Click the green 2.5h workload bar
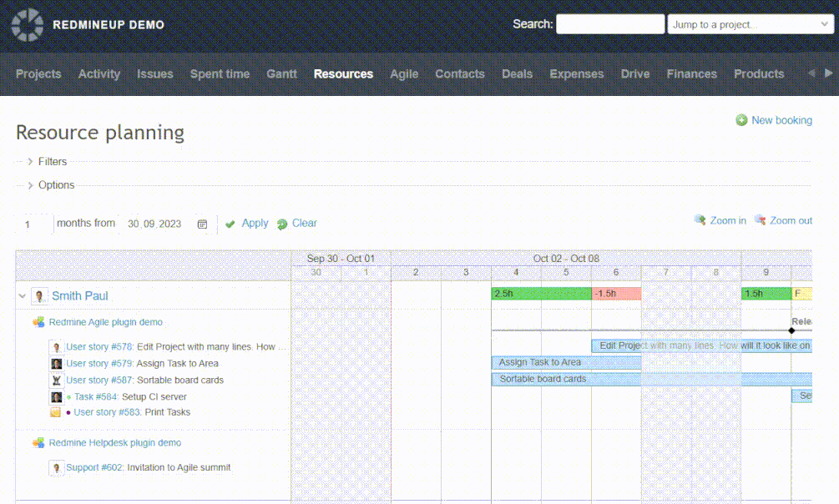This screenshot has width=839, height=504. click(541, 294)
